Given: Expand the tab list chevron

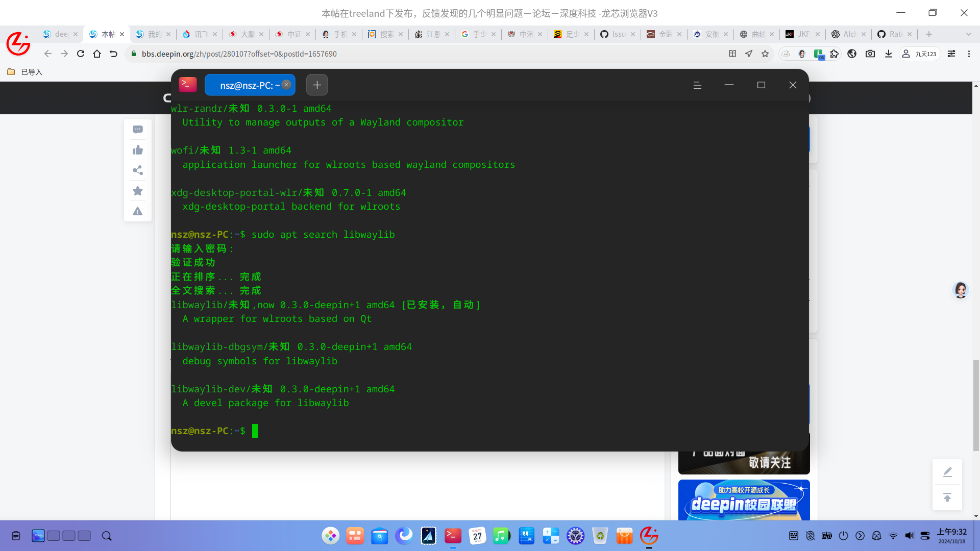Looking at the screenshot, I should coord(969,34).
